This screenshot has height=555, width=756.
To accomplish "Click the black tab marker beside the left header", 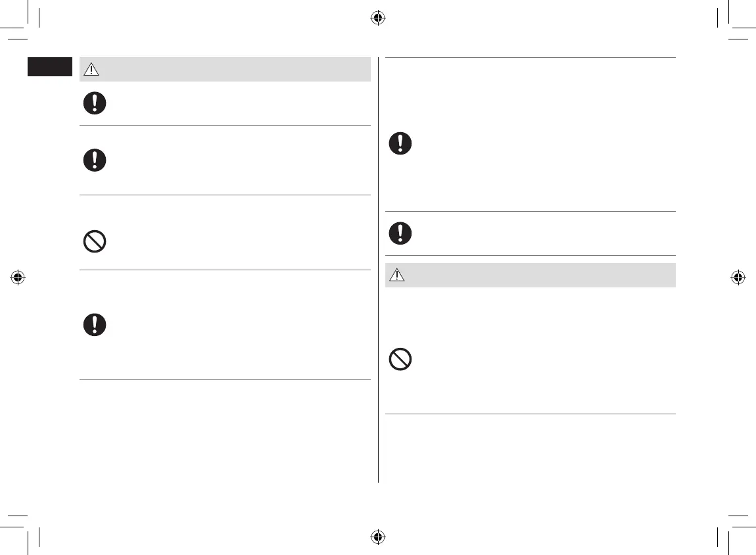I will 49,67.
